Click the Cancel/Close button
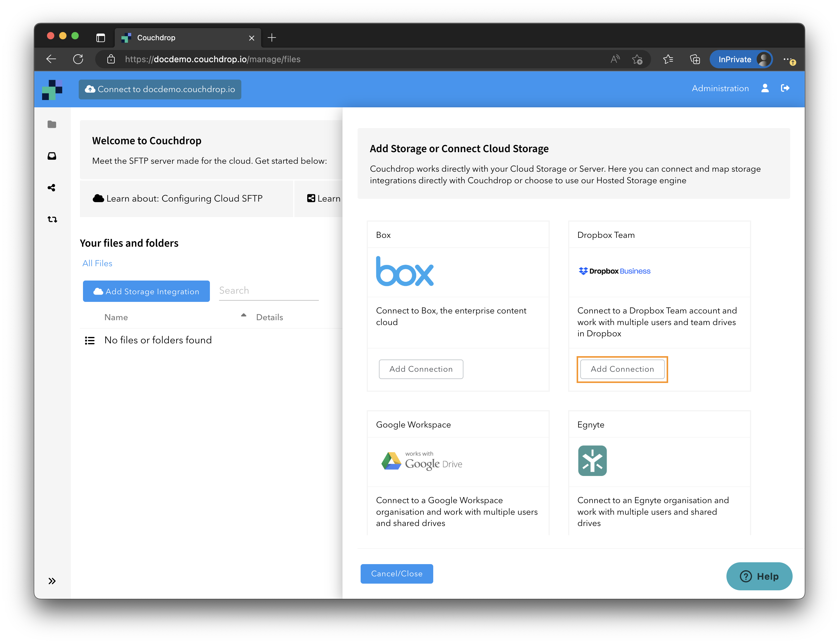 (397, 574)
